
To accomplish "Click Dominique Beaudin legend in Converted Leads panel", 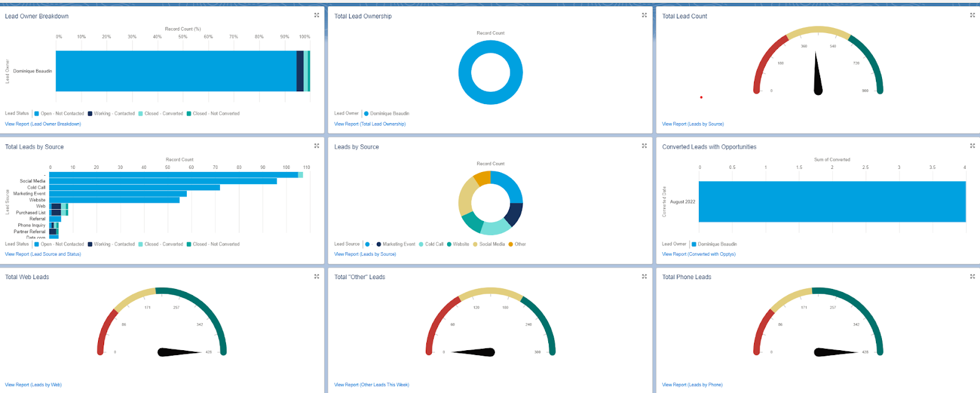I will point(714,244).
